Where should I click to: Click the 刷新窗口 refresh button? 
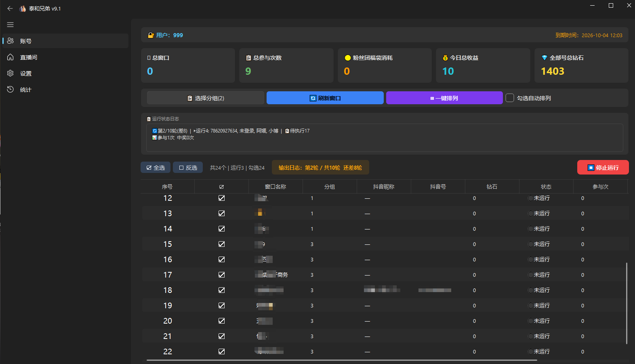click(325, 98)
